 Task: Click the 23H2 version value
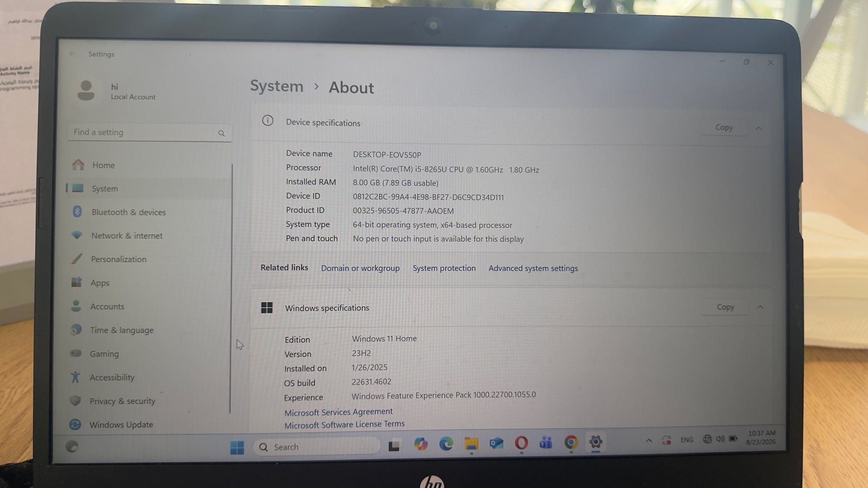coord(361,353)
